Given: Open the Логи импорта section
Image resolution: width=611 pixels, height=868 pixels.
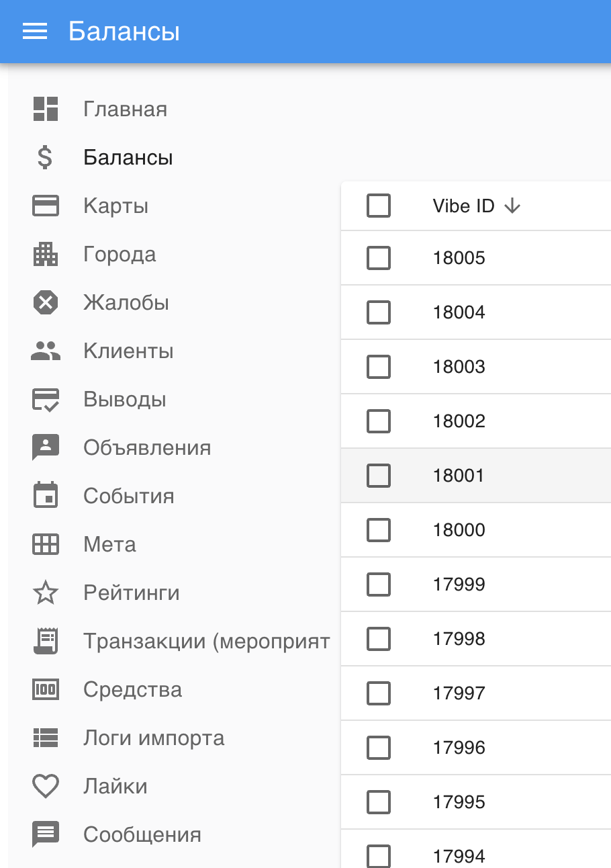Looking at the screenshot, I should click(154, 738).
